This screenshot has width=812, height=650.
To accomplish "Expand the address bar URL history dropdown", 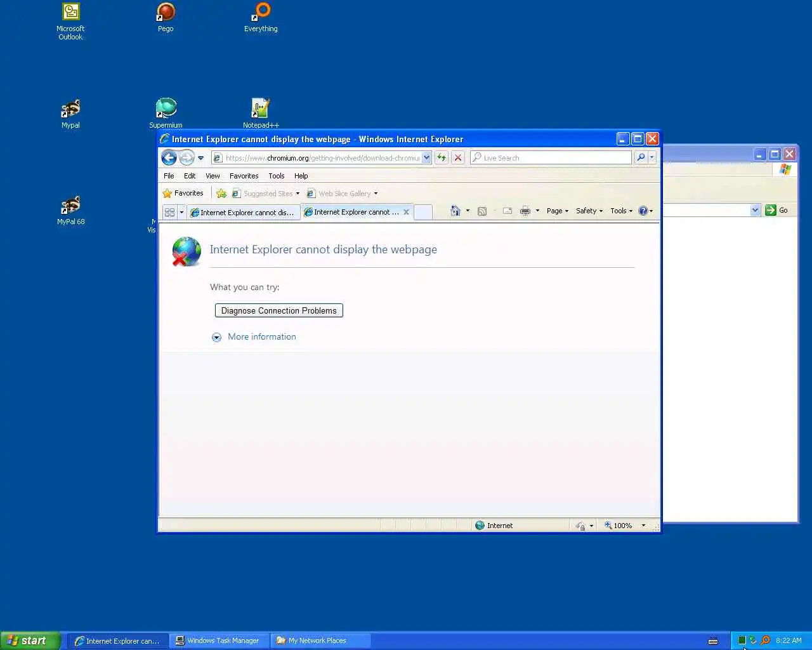I will point(426,158).
